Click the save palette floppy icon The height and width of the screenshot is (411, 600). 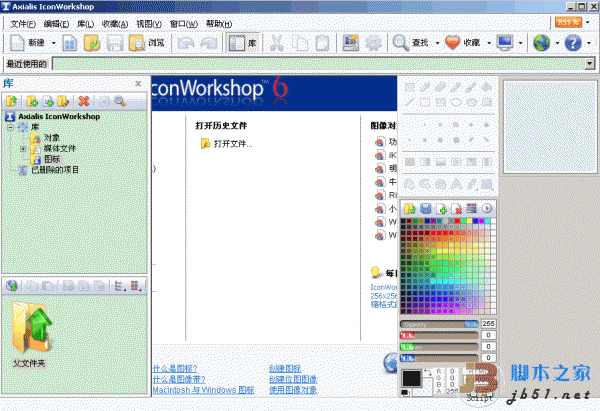[x=426, y=209]
